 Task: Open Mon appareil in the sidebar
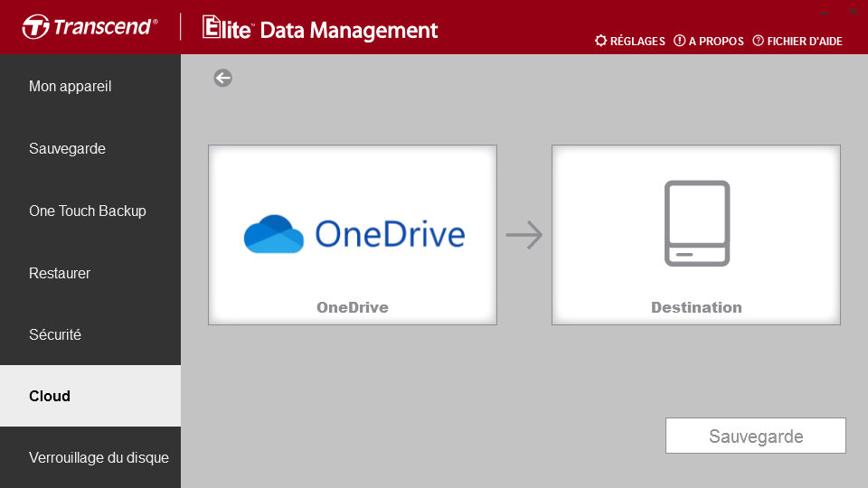click(x=90, y=87)
